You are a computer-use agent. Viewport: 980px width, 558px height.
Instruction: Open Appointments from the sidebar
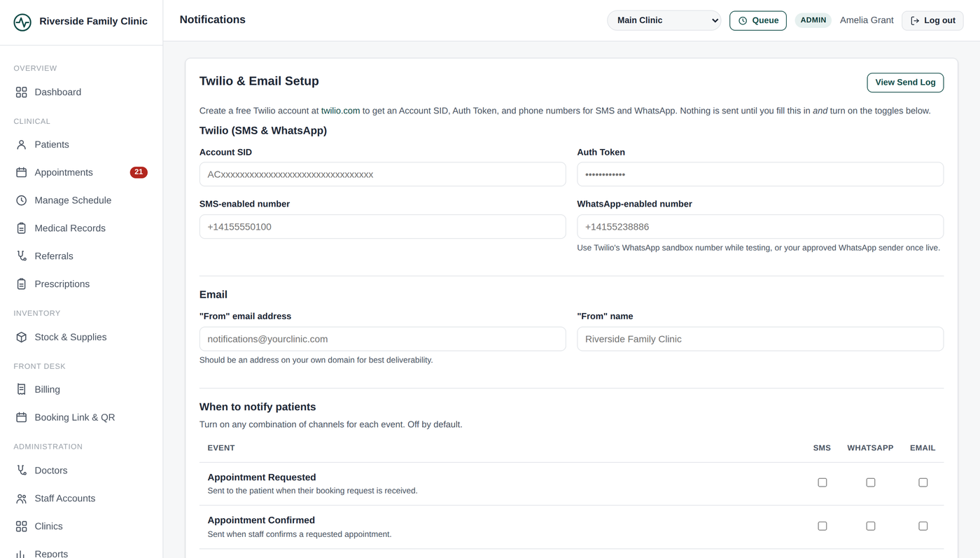[81, 172]
